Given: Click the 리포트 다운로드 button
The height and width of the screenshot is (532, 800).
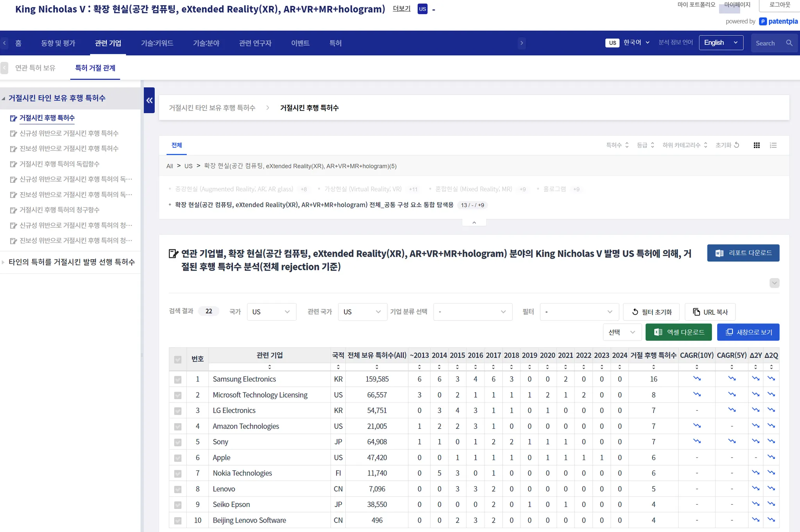Looking at the screenshot, I should [x=743, y=253].
